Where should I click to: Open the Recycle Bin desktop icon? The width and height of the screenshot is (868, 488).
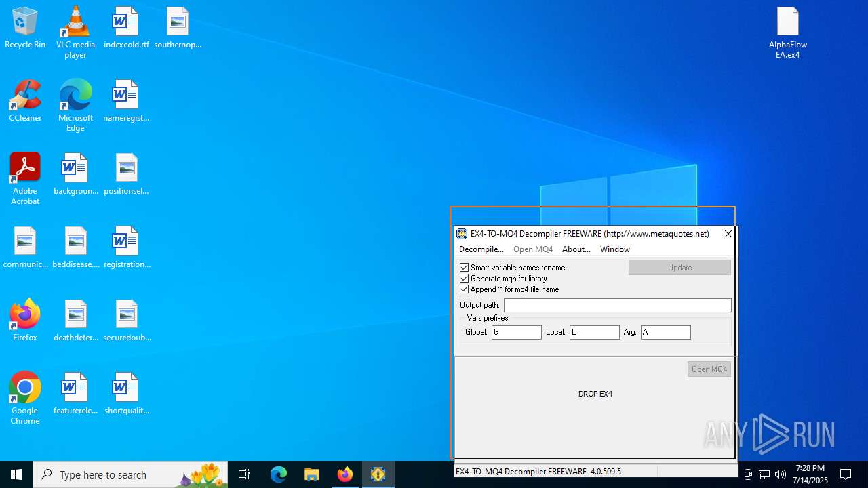click(x=25, y=29)
